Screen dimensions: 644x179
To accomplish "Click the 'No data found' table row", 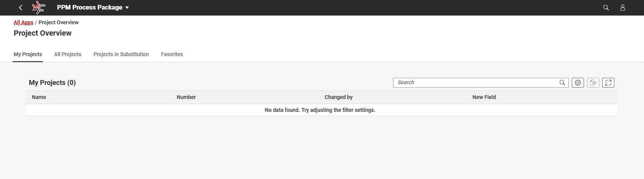I will (x=320, y=110).
